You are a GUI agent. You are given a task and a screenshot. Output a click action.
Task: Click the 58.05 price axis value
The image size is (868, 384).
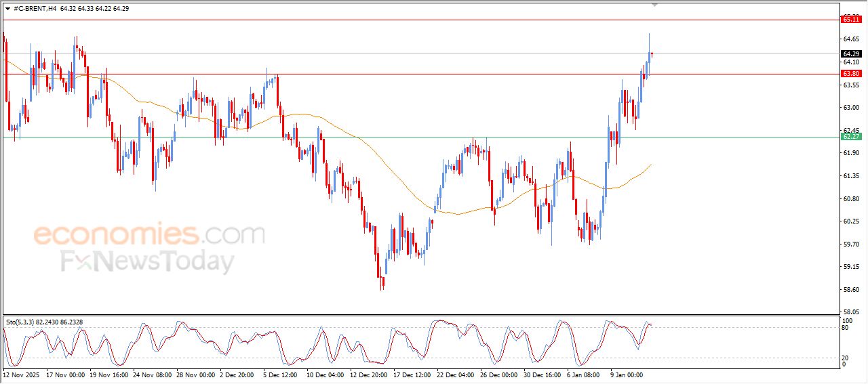(x=851, y=312)
